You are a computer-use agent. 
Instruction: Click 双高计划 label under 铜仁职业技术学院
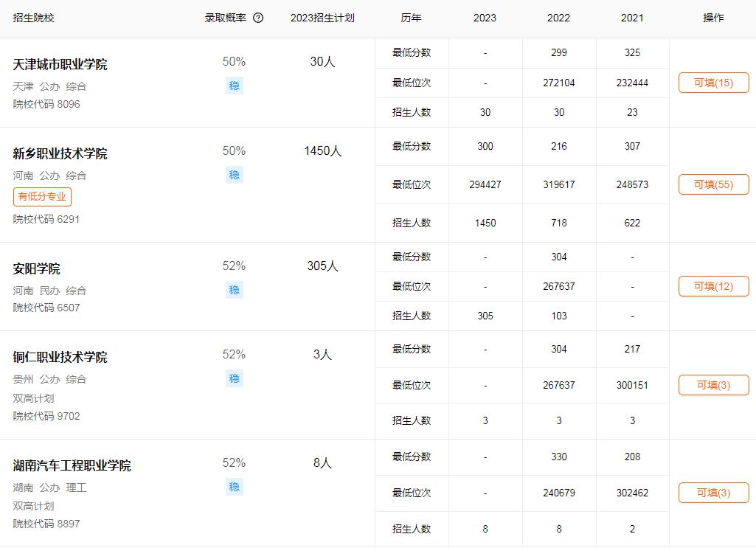pyautogui.click(x=33, y=398)
